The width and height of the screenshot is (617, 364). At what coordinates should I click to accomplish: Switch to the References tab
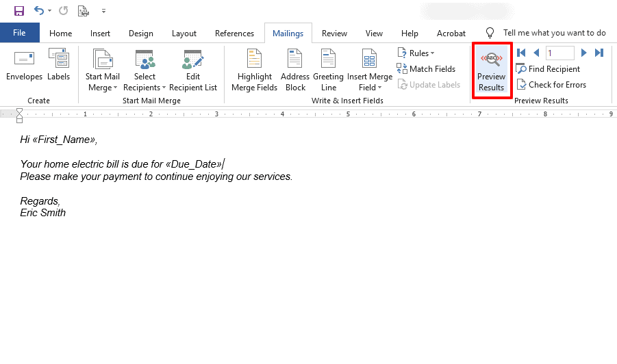point(234,34)
